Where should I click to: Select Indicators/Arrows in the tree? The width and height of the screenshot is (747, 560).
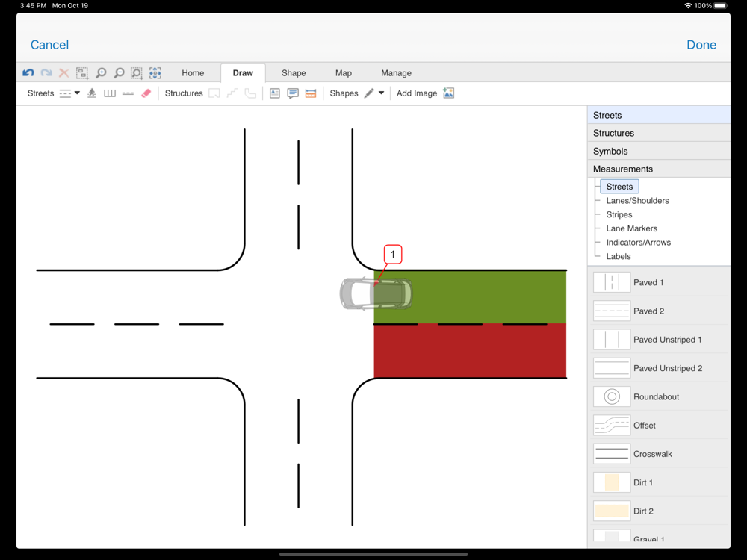[x=639, y=243]
